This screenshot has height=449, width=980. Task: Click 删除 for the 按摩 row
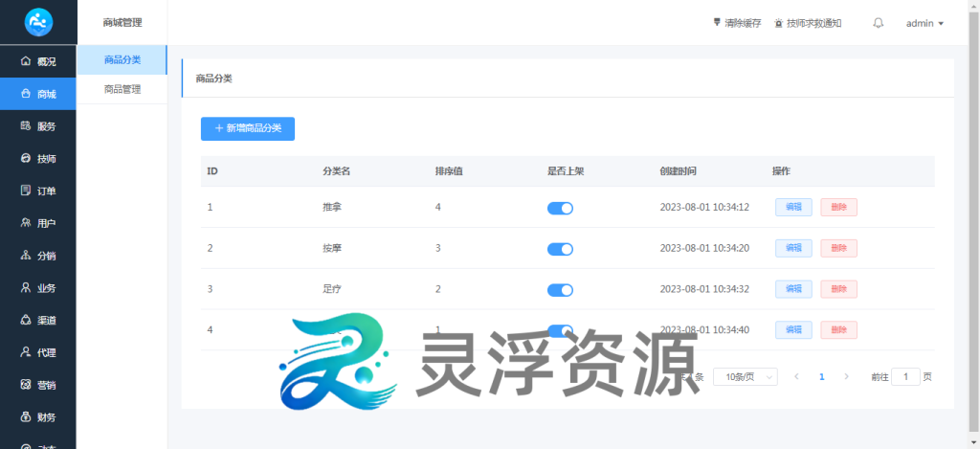coord(838,248)
